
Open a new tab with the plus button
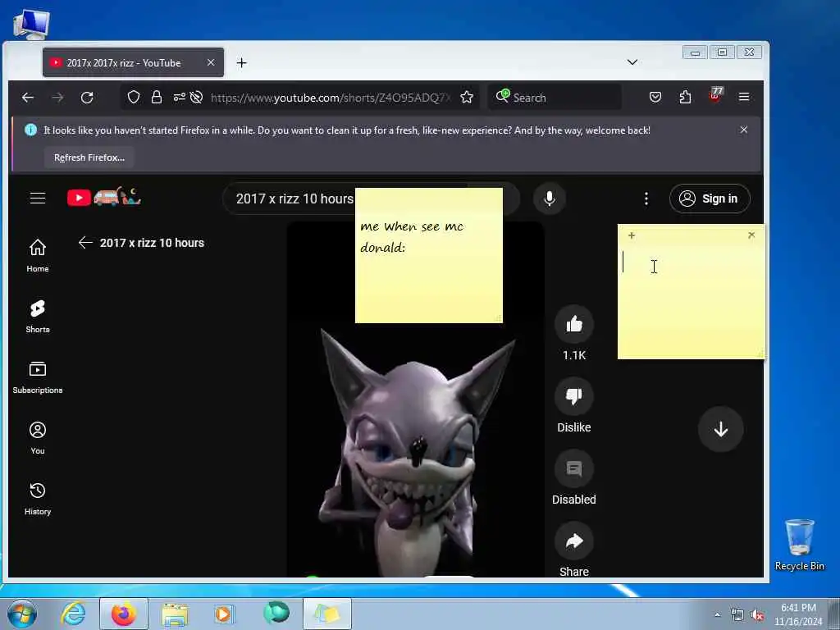coord(242,62)
